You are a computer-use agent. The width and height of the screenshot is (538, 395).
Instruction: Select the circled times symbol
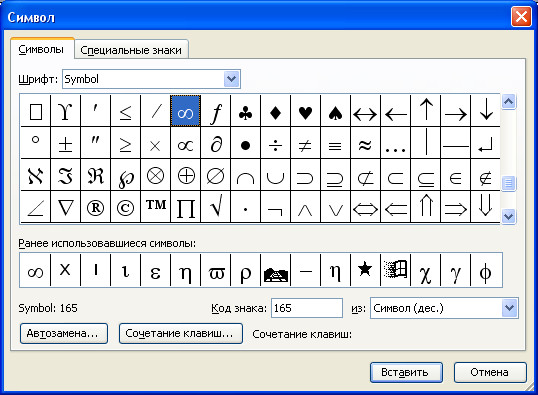point(155,175)
